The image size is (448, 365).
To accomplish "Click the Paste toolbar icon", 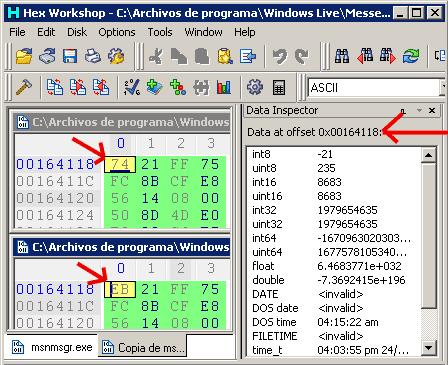I will click(202, 56).
